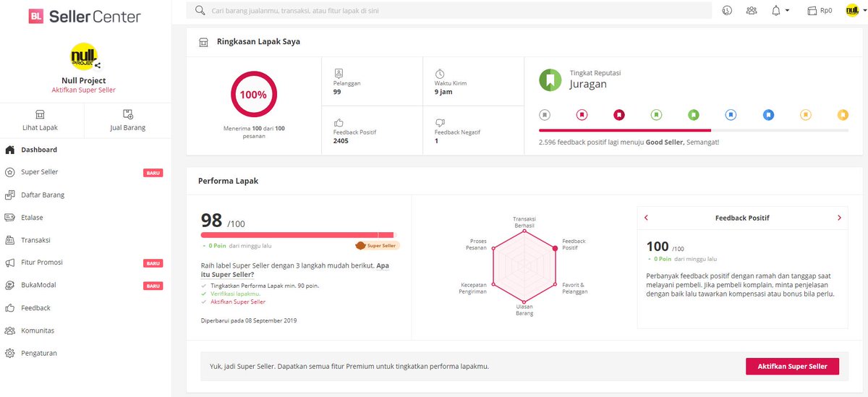Click the Pengaturan gear icon

[9, 353]
